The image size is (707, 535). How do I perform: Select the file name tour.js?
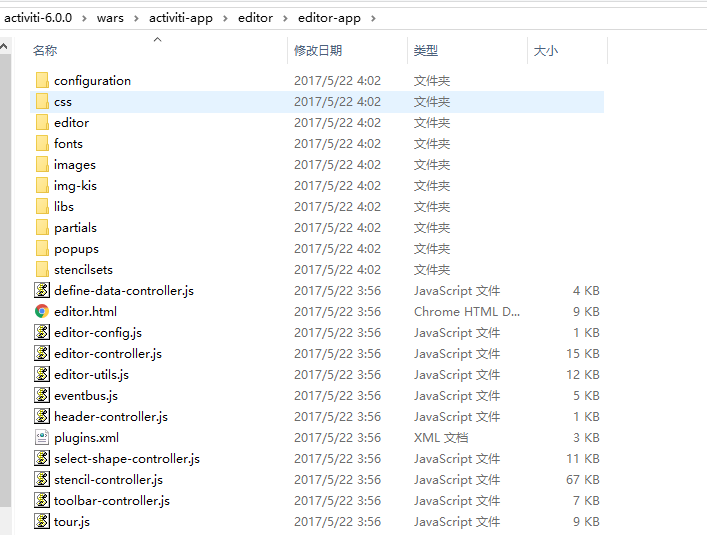72,521
